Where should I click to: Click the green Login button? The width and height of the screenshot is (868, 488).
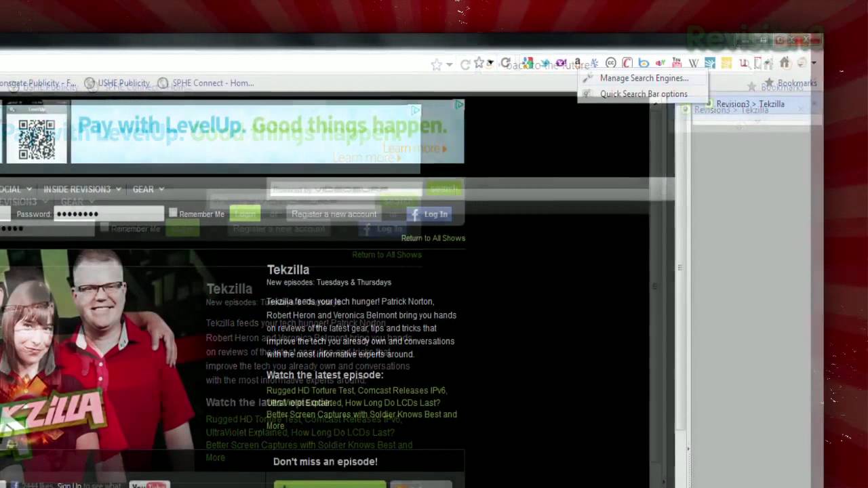click(x=245, y=213)
